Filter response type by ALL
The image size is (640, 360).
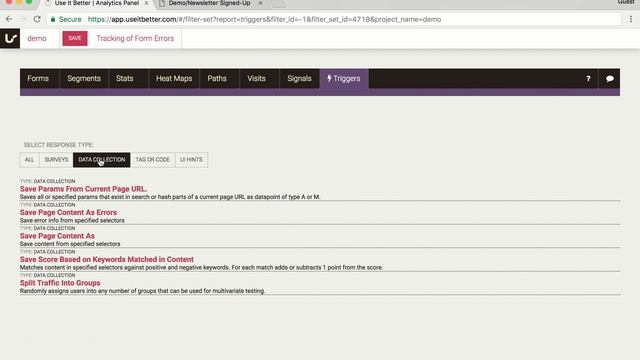pos(29,160)
